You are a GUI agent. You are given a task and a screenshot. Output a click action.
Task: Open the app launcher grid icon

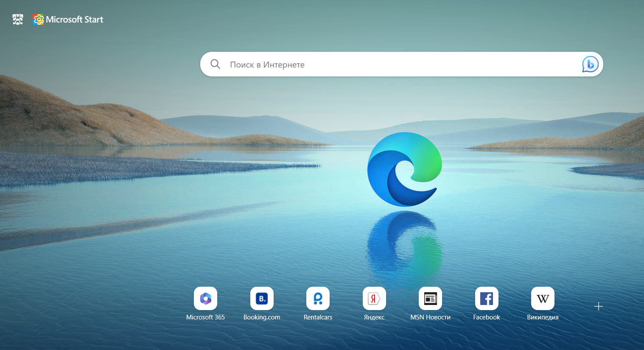pos(18,20)
